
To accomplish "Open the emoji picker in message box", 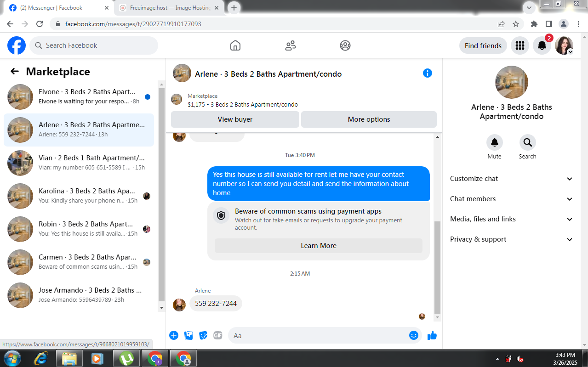I will click(414, 335).
